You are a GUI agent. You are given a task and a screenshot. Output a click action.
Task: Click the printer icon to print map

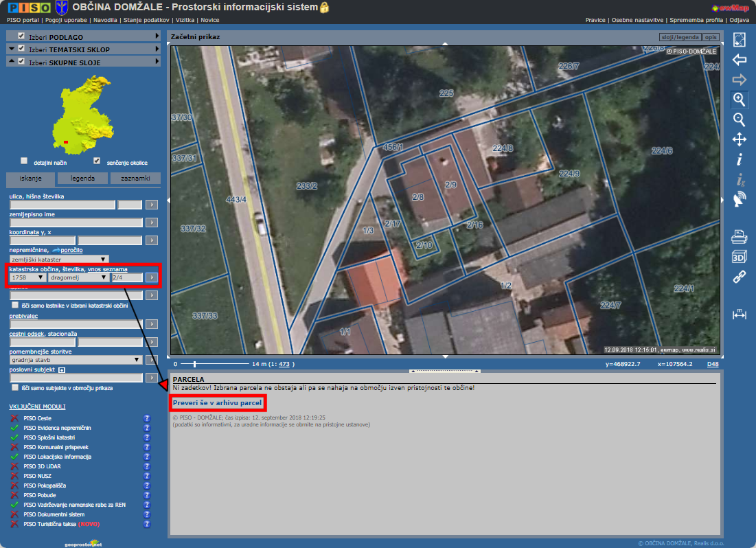[739, 238]
